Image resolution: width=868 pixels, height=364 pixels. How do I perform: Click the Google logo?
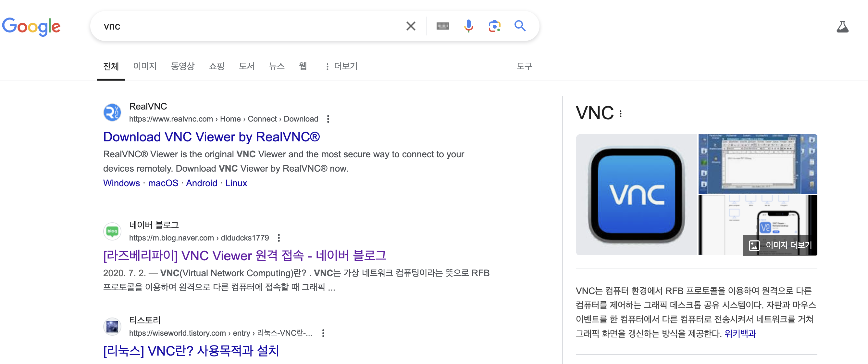31,26
